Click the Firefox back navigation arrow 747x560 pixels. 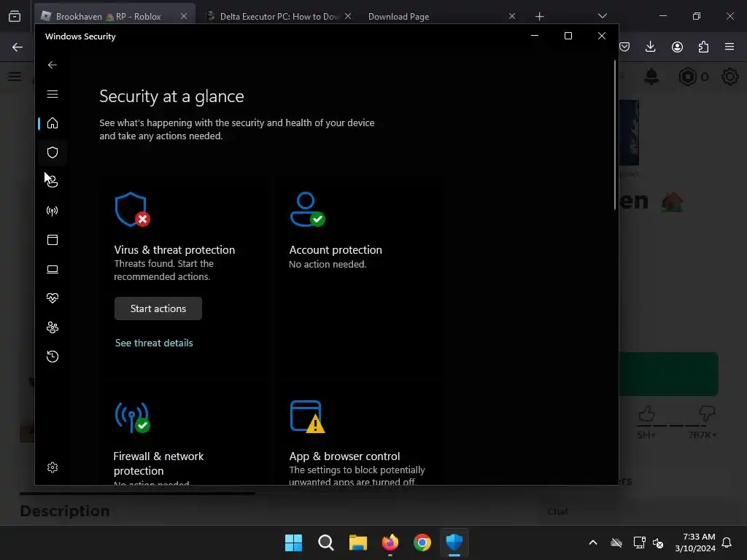pos(18,47)
